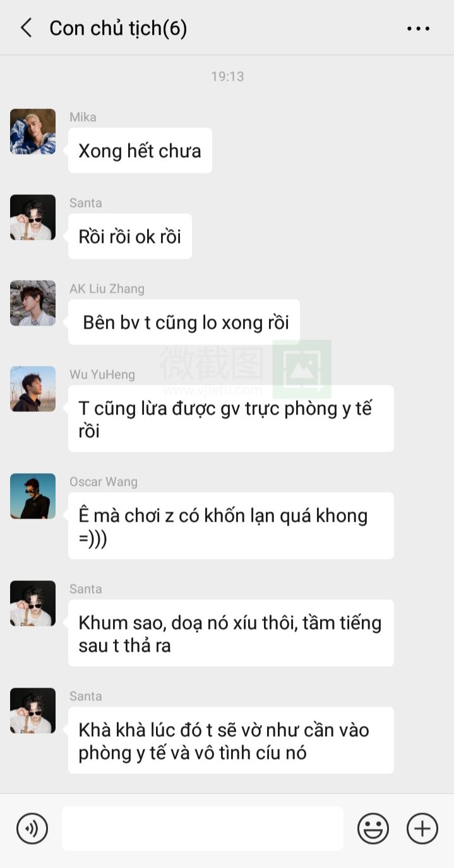Tap the voice message icon

click(32, 828)
